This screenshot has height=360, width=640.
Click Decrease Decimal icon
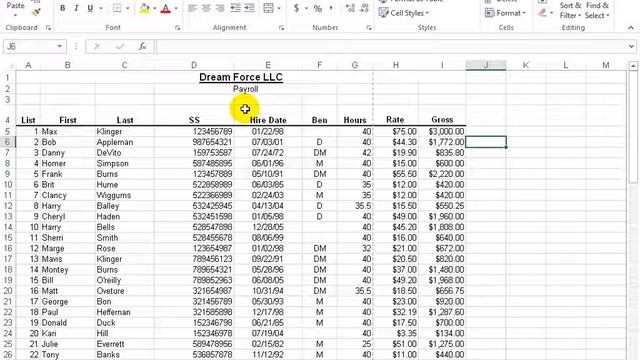[364, 8]
